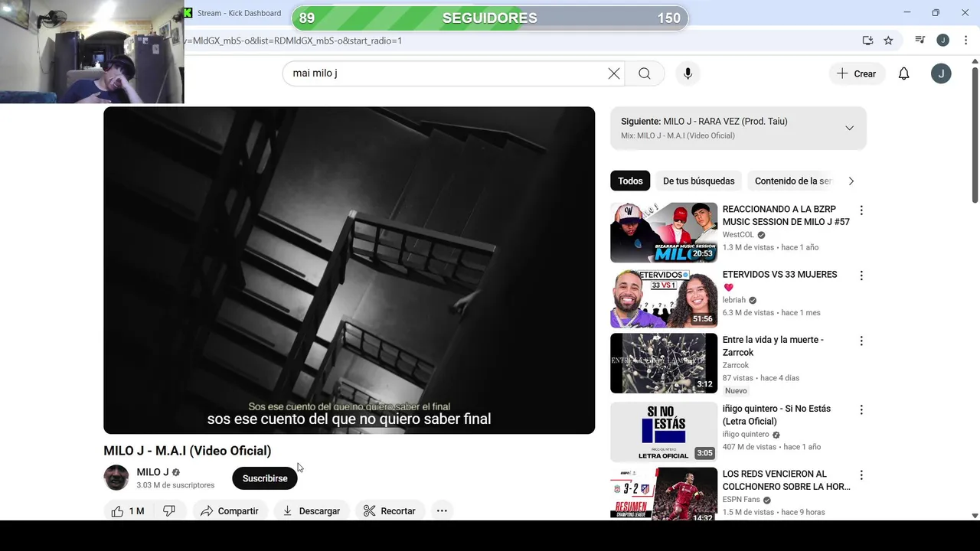Open WestCOL channel name
The image size is (980, 551).
point(738,235)
